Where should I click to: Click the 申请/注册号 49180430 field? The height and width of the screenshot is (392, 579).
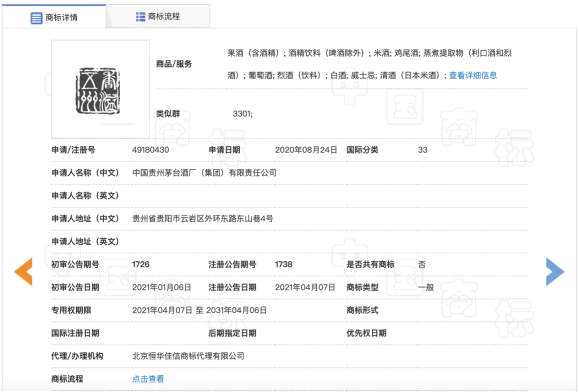(152, 150)
